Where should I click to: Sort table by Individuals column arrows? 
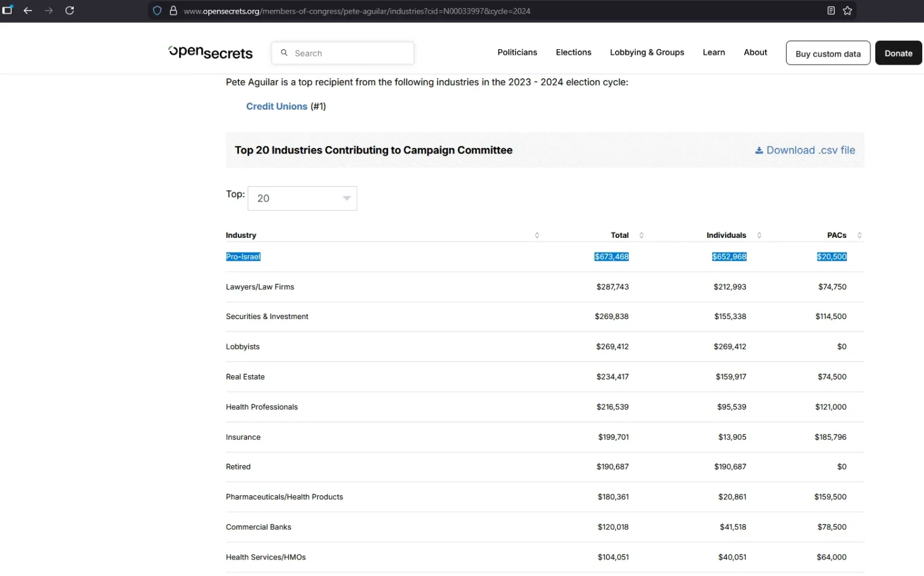point(759,235)
